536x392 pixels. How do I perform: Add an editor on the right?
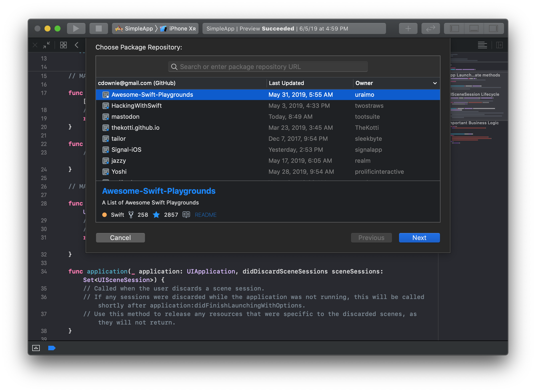(499, 45)
